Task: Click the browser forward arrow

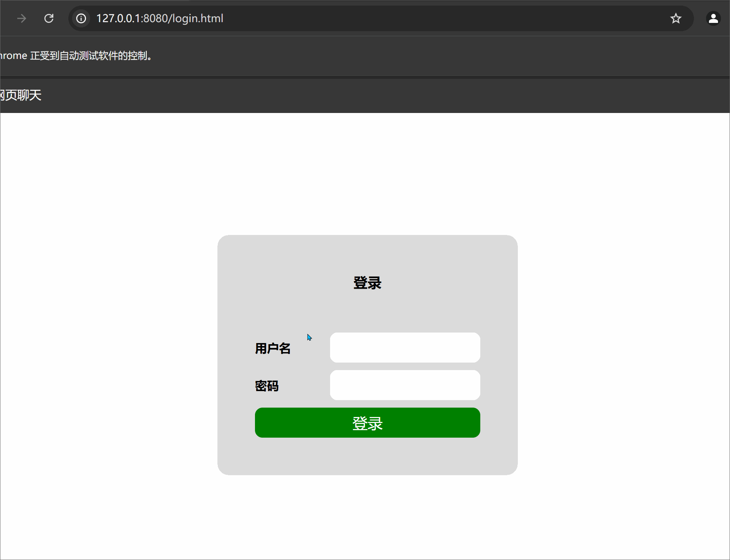Action: coord(22,18)
